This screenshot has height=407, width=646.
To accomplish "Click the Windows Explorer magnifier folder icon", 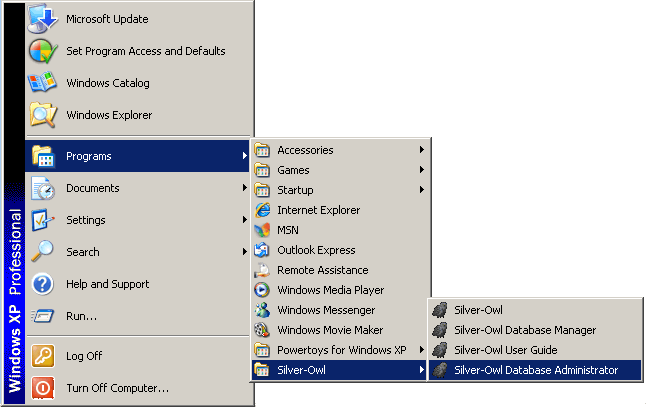I will 42,115.
